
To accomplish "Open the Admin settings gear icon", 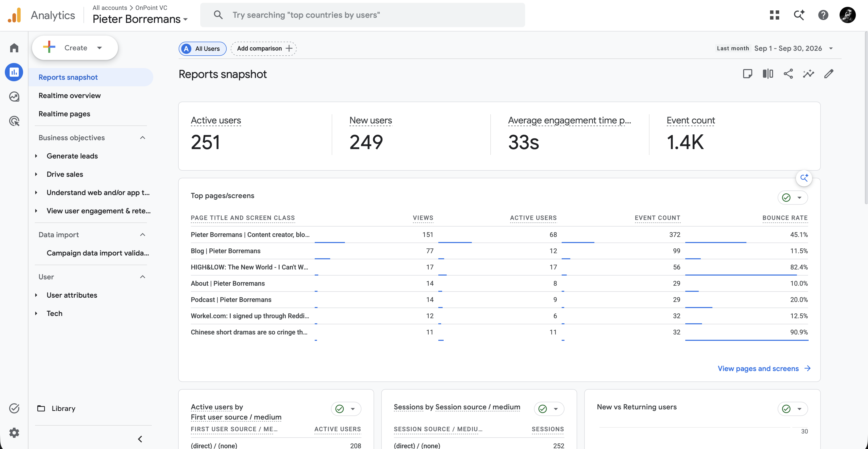I will coord(14,433).
